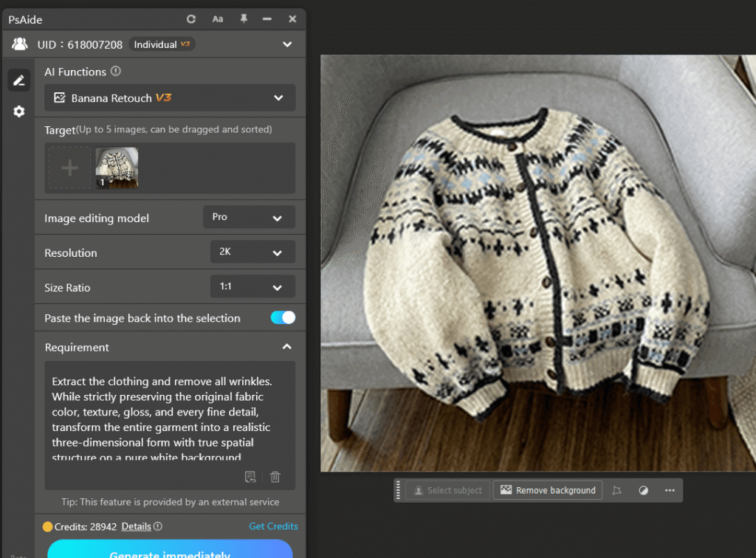Open the Image editing model Pro dropdown

point(249,218)
